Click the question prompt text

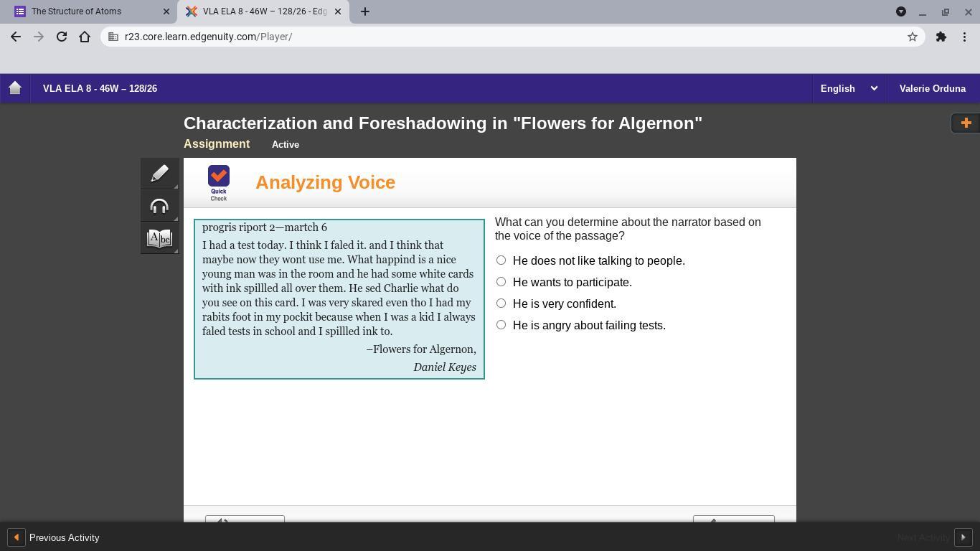tap(628, 229)
